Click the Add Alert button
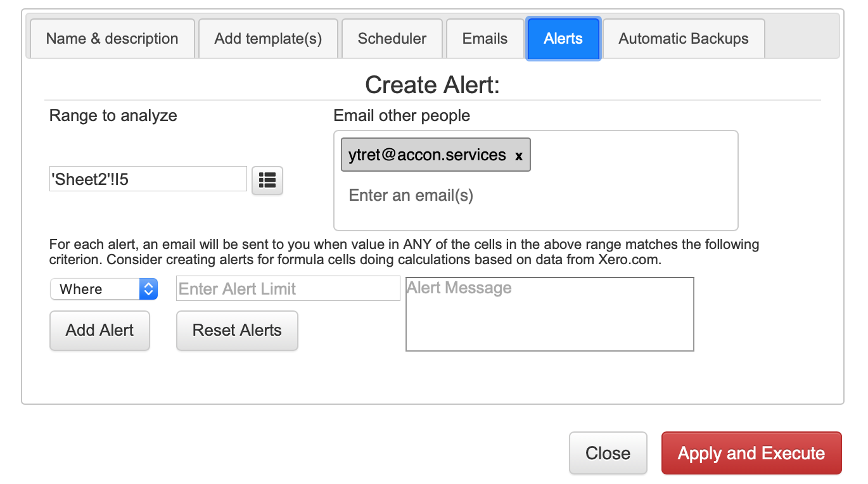Viewport: 868px width, 484px height. (x=99, y=330)
